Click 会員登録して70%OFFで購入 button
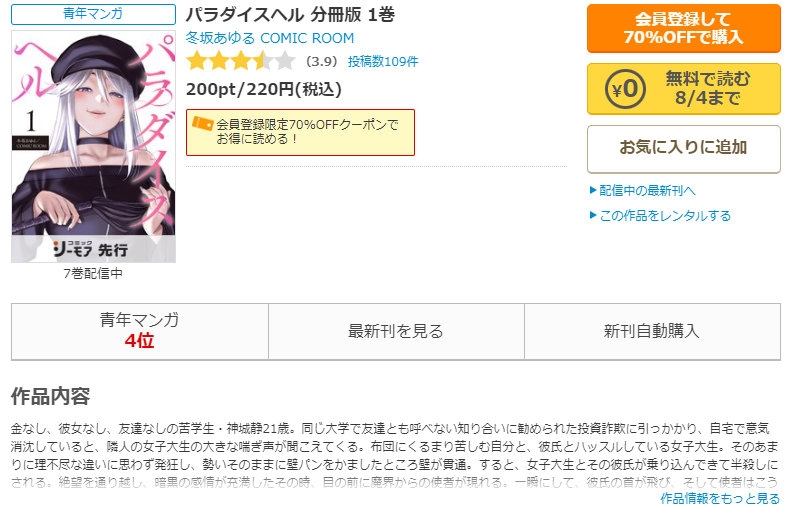 point(684,28)
